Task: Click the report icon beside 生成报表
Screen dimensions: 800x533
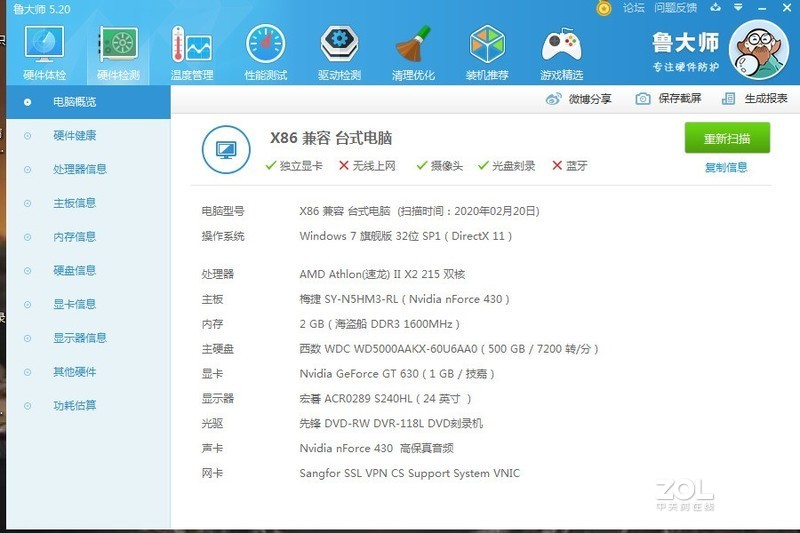Action: pyautogui.click(x=729, y=98)
